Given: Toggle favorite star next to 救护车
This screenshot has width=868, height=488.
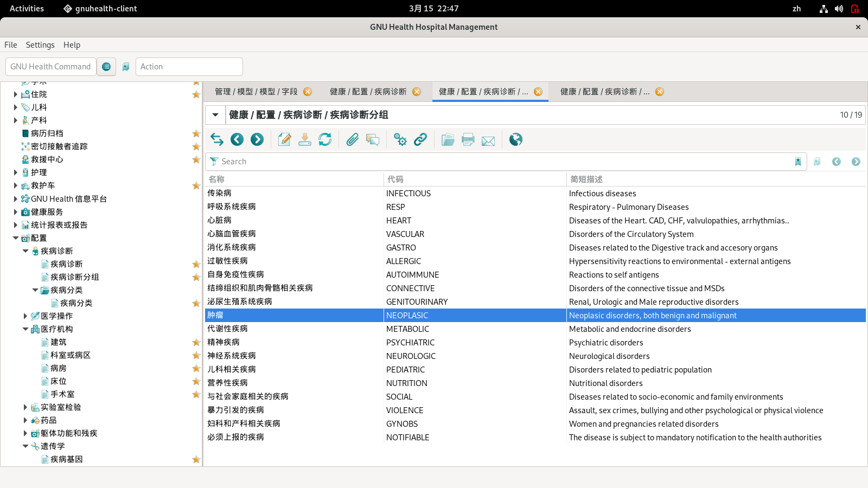Looking at the screenshot, I should pyautogui.click(x=196, y=185).
